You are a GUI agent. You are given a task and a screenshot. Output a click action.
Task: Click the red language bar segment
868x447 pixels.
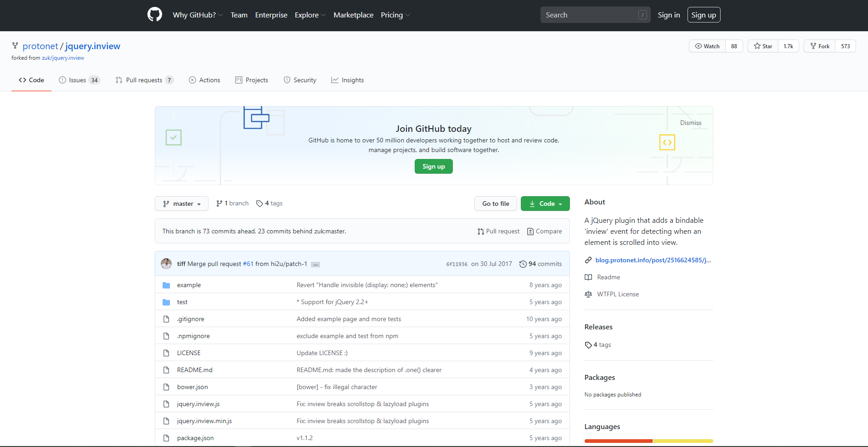pyautogui.click(x=618, y=441)
